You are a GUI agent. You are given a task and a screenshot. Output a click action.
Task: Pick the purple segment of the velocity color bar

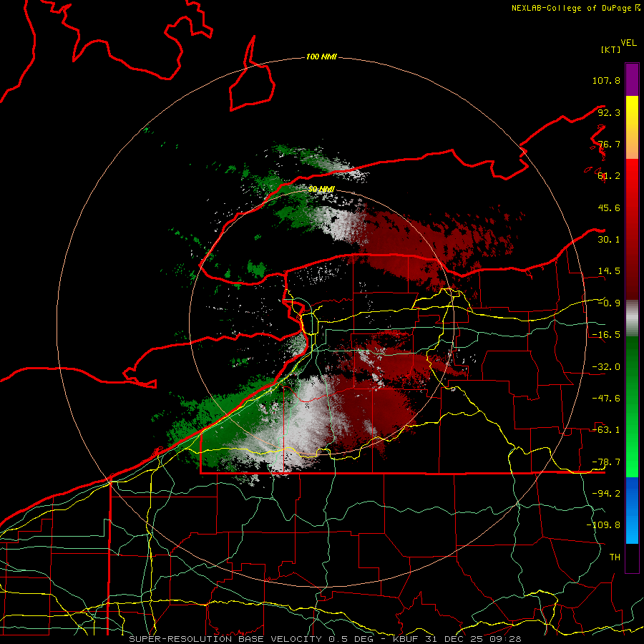click(632, 79)
